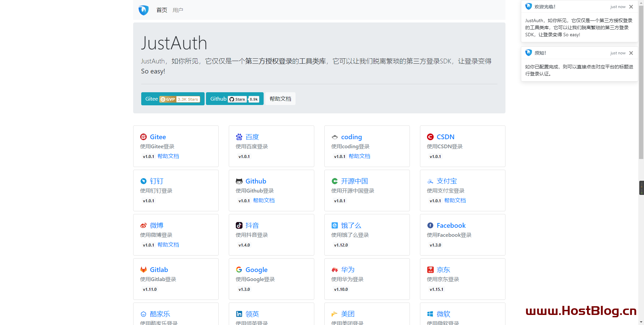The width and height of the screenshot is (644, 325).
Task: Log in via the Facebook title link
Action: coord(451,225)
